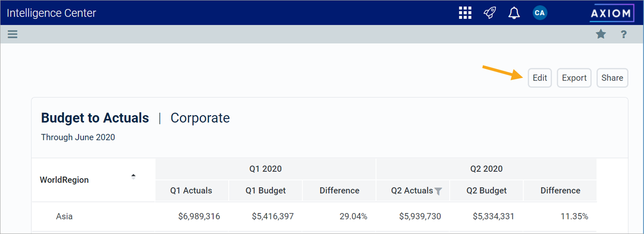Select the Asia row label
The image size is (644, 234).
point(64,216)
